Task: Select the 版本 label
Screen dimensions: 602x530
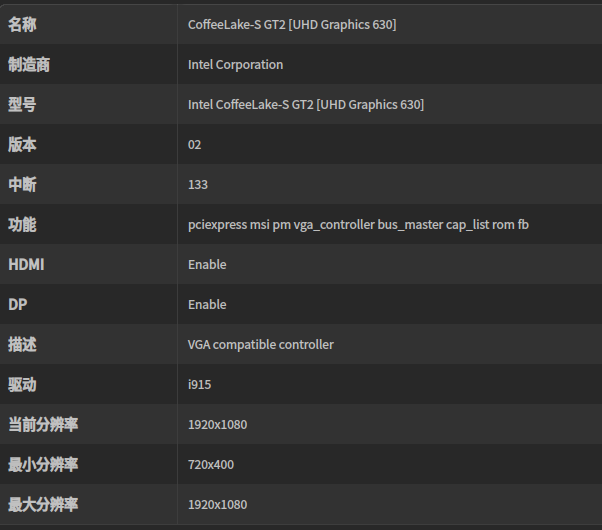Action: [x=22, y=144]
